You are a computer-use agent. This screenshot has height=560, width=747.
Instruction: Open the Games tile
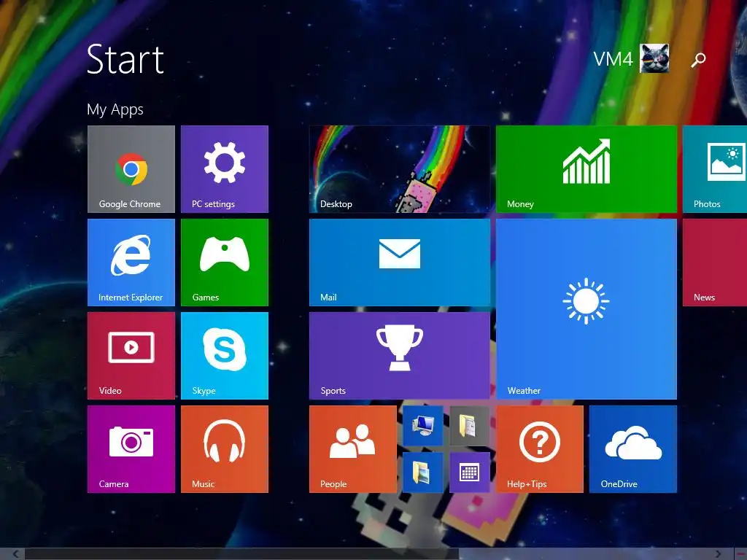point(225,262)
